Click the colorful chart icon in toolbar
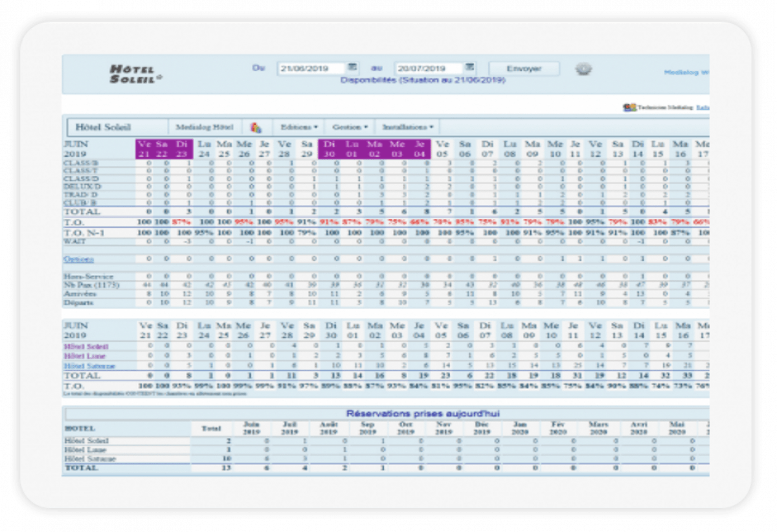This screenshot has width=777, height=532. tap(256, 127)
